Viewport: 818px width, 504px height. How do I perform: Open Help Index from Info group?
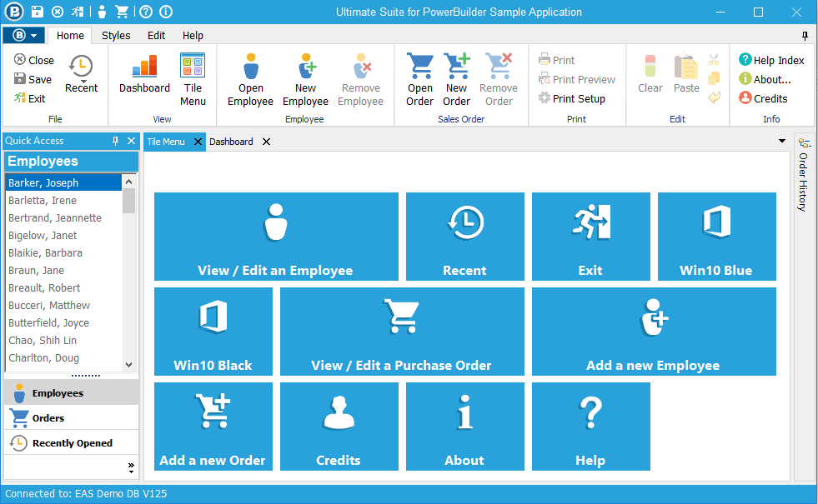pos(771,60)
